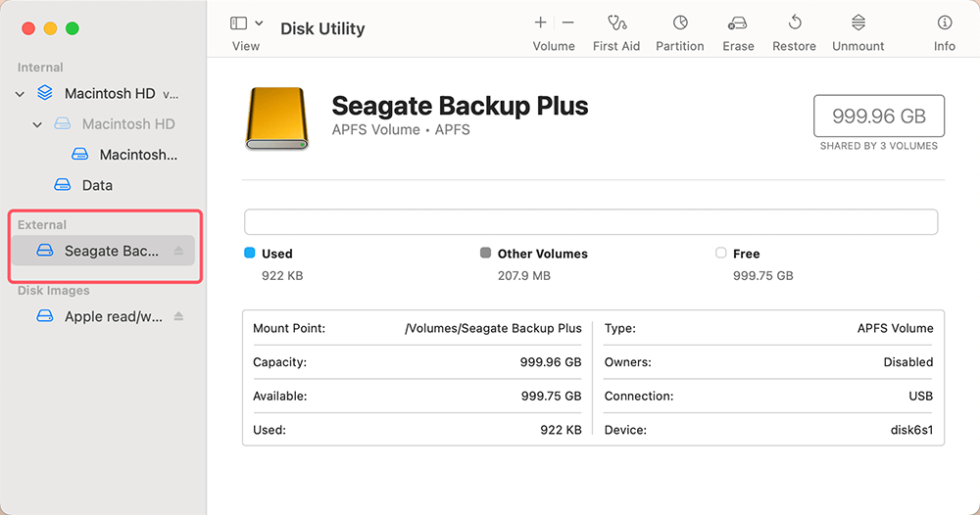The width and height of the screenshot is (980, 515).
Task: Open the Partition tool
Action: 679,23
